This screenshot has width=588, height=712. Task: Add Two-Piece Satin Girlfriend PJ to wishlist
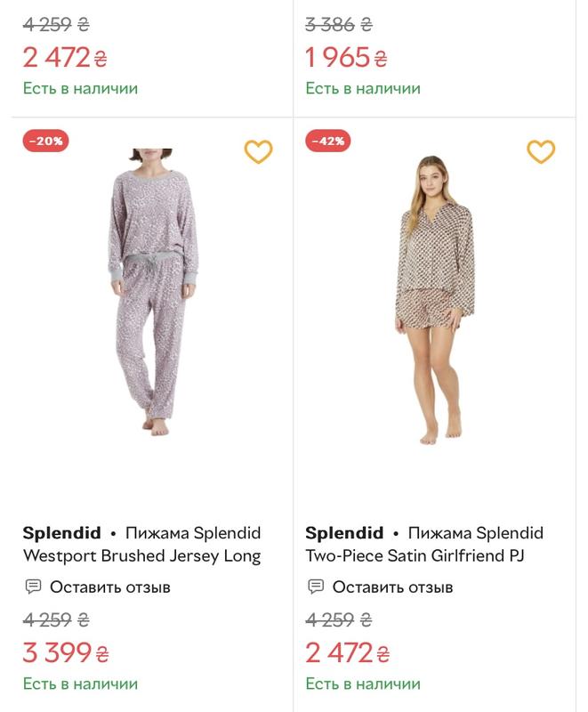point(541,151)
